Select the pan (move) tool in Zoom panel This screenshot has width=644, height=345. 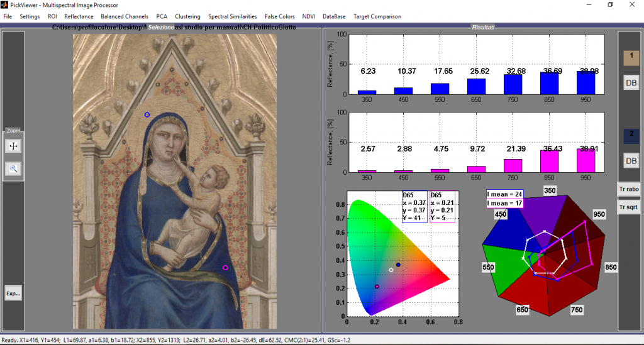tap(14, 146)
